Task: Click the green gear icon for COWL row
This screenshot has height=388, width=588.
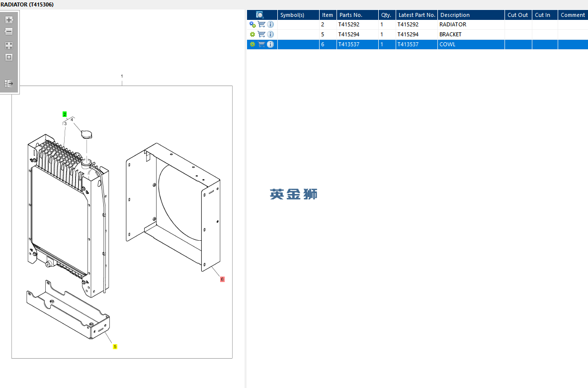Action: coord(252,44)
